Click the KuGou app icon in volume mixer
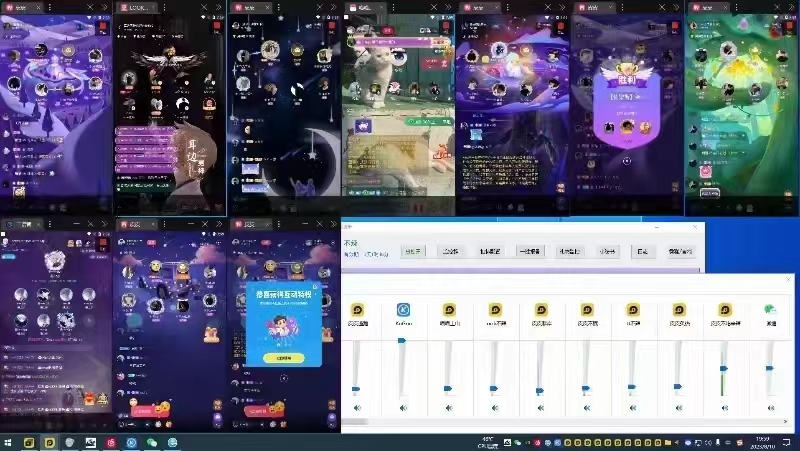Screen dimensions: 800x451 point(404,309)
